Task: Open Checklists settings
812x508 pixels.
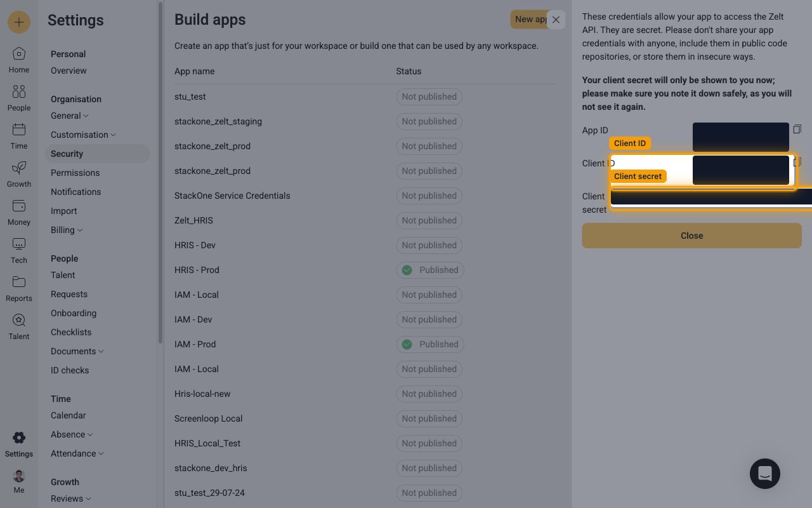Action: pos(71,332)
